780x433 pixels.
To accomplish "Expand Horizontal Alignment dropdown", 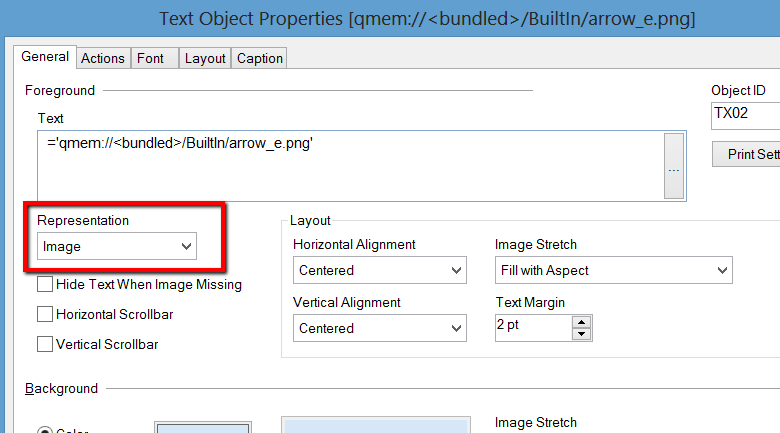I will 380,270.
